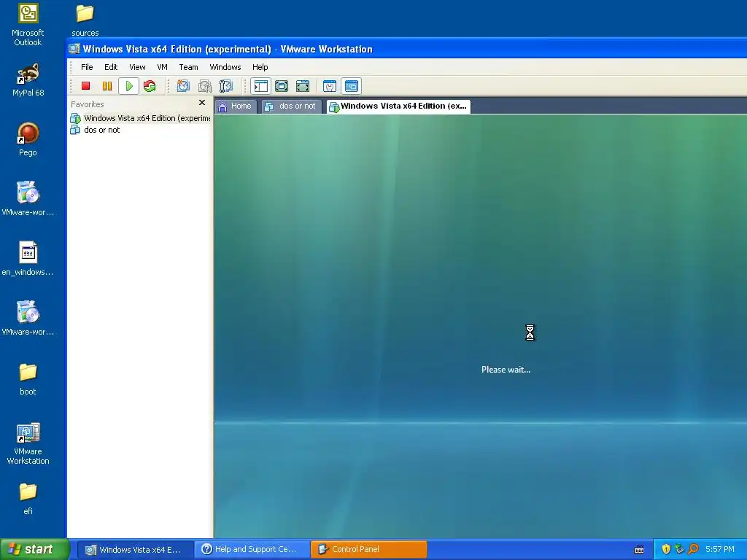Open the File menu
This screenshot has height=560, width=747.
click(x=87, y=67)
